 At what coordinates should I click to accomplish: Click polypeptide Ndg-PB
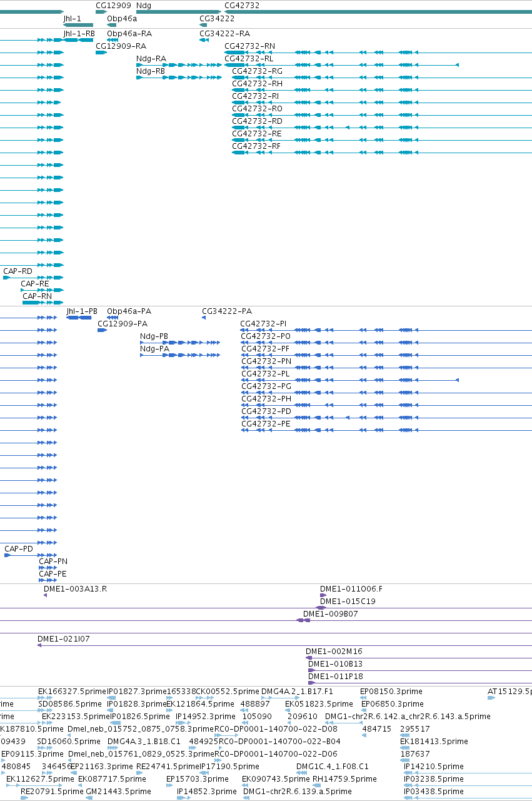pos(154,336)
